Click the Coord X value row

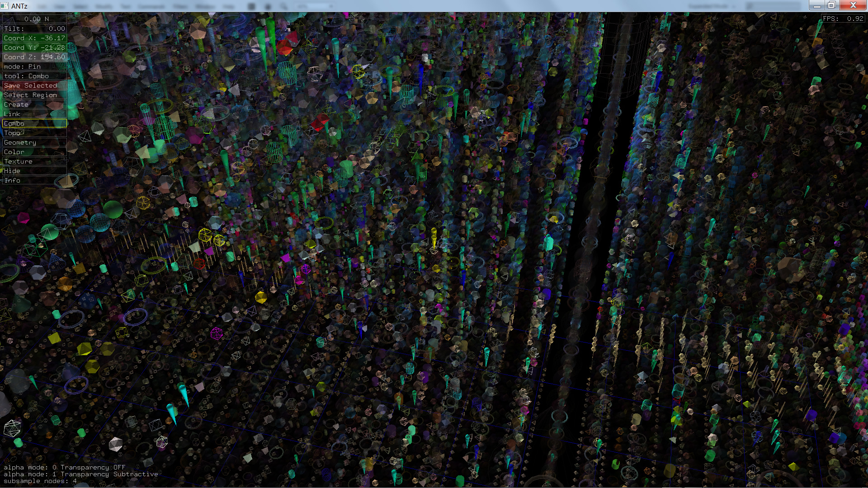[x=35, y=38]
